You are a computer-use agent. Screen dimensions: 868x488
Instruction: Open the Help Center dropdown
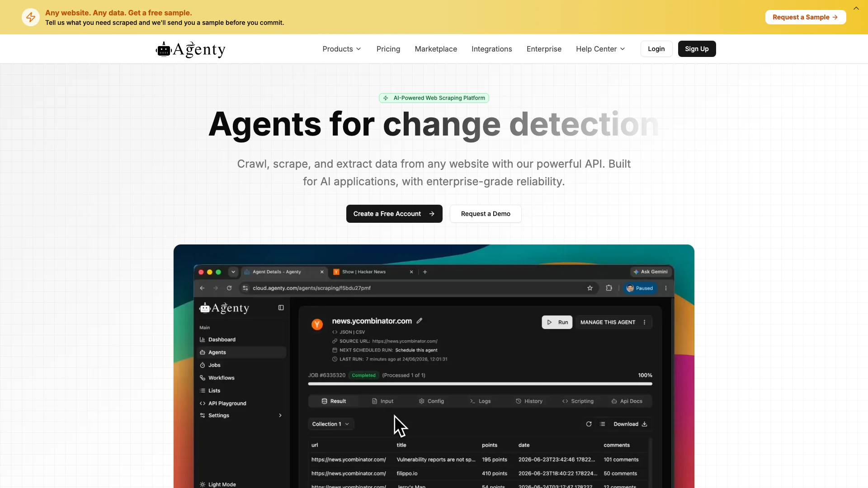click(x=600, y=49)
